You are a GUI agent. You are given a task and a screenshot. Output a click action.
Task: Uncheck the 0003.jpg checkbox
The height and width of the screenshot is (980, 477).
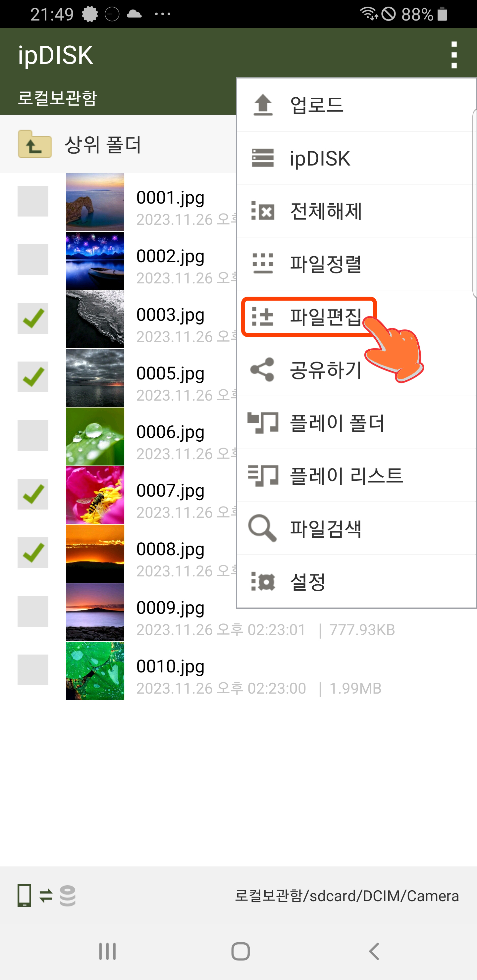33,318
